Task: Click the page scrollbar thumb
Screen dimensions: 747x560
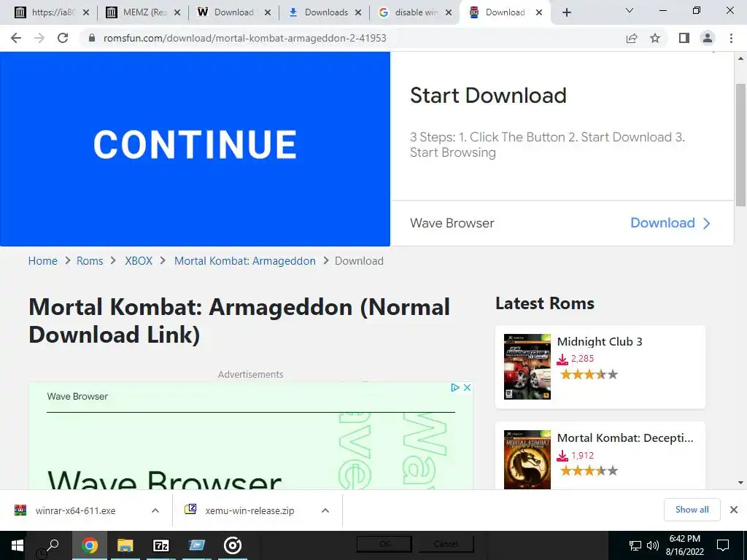Action: pos(740,145)
